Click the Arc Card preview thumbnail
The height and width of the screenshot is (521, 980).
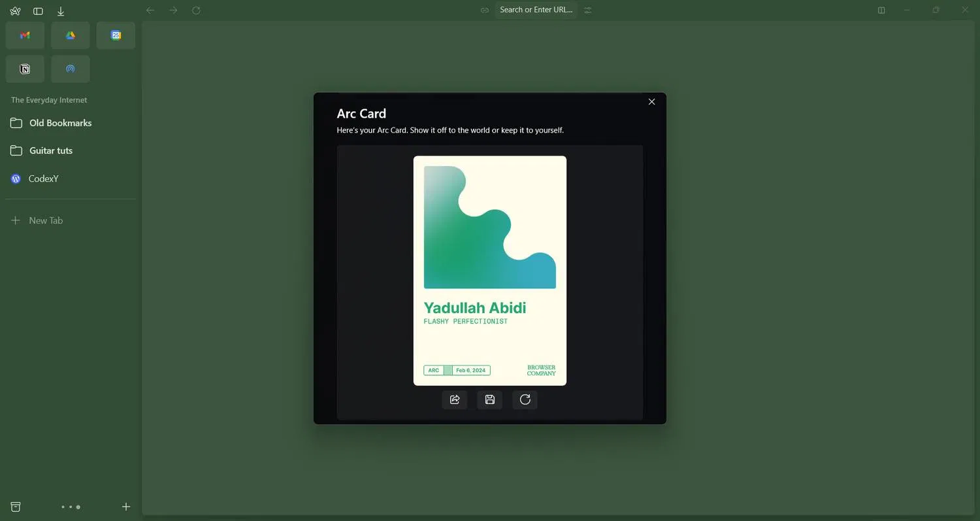click(x=490, y=270)
